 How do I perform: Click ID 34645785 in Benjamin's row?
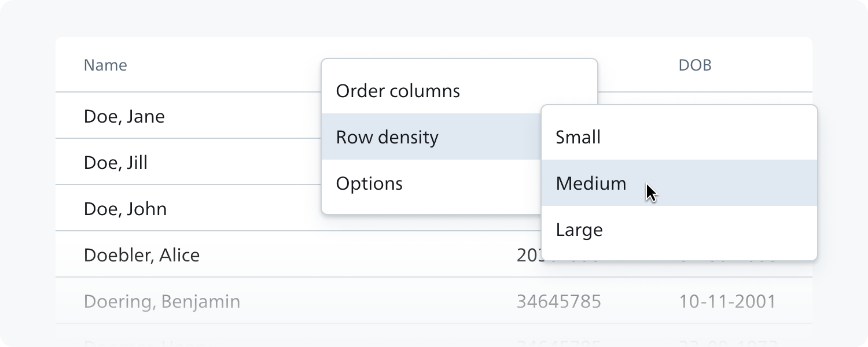coord(559,301)
